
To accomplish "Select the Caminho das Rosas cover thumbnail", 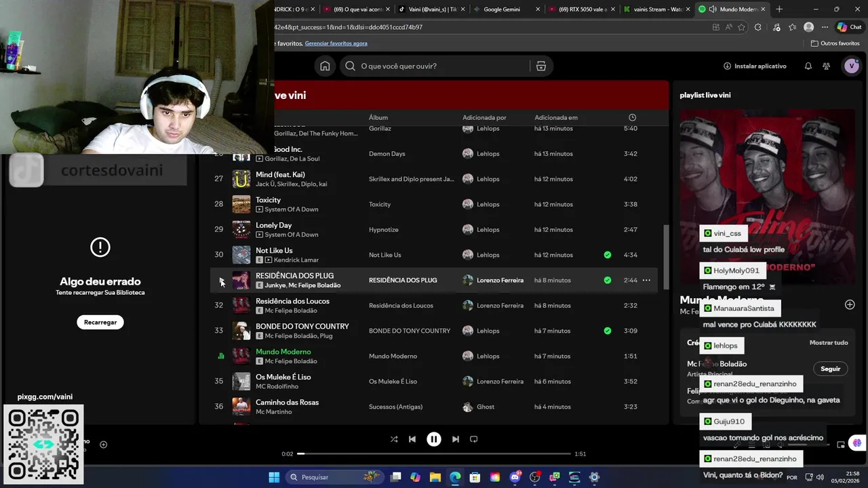I will click(x=241, y=407).
